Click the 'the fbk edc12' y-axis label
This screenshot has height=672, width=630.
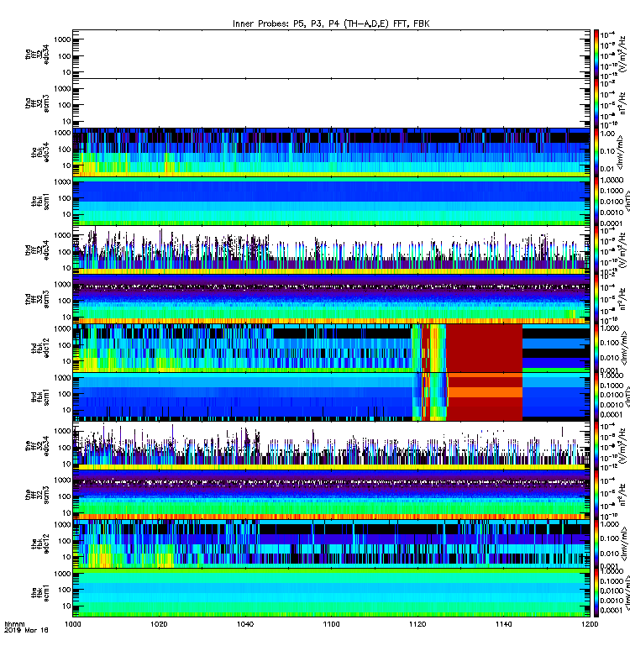[x=40, y=543]
